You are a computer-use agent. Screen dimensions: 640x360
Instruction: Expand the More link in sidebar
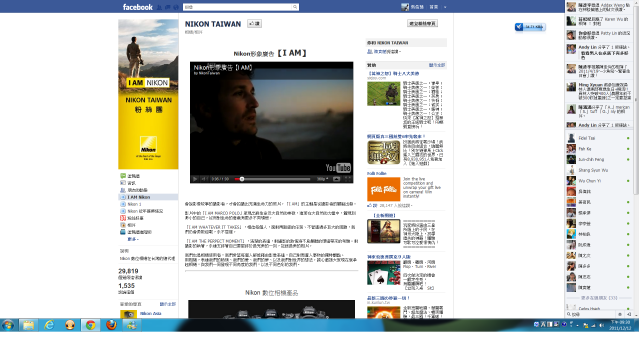132,239
